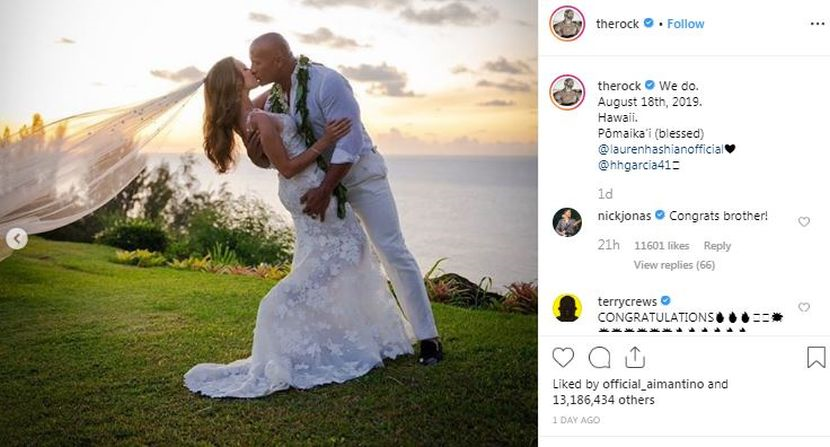Save the post with the bookmark icon
This screenshot has width=830, height=447.
coord(816,357)
